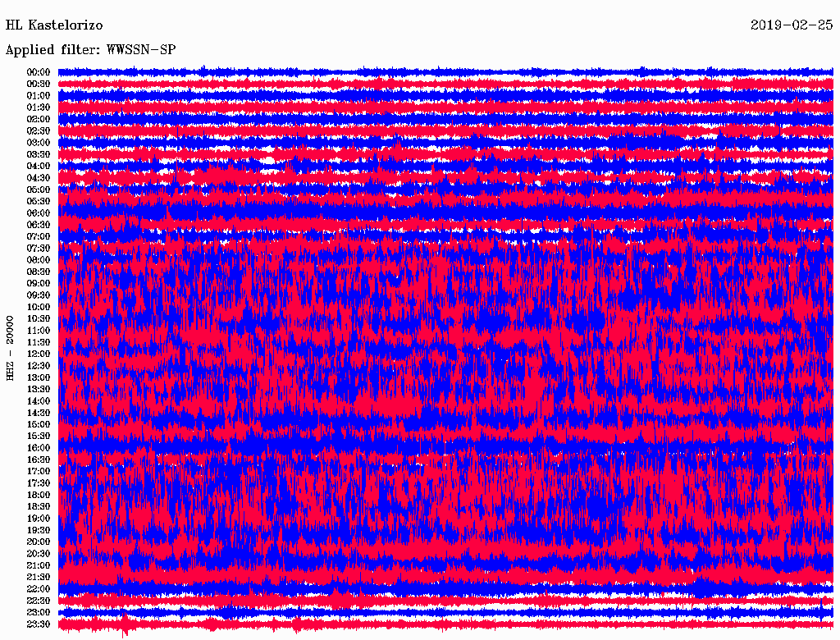840x640 pixels.
Task: Select the 15:30 time label
Action: coord(39,437)
